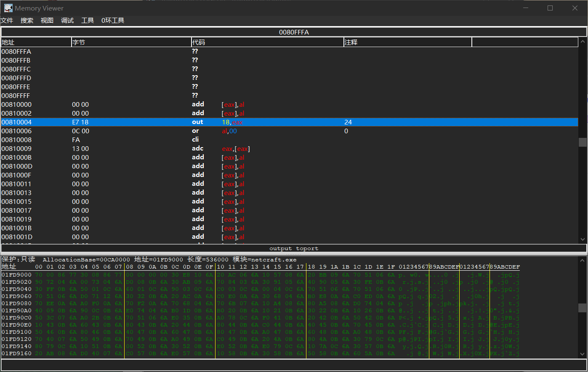The image size is (588, 372).
Task: Maximize the Memory Viewer window
Action: (x=550, y=8)
